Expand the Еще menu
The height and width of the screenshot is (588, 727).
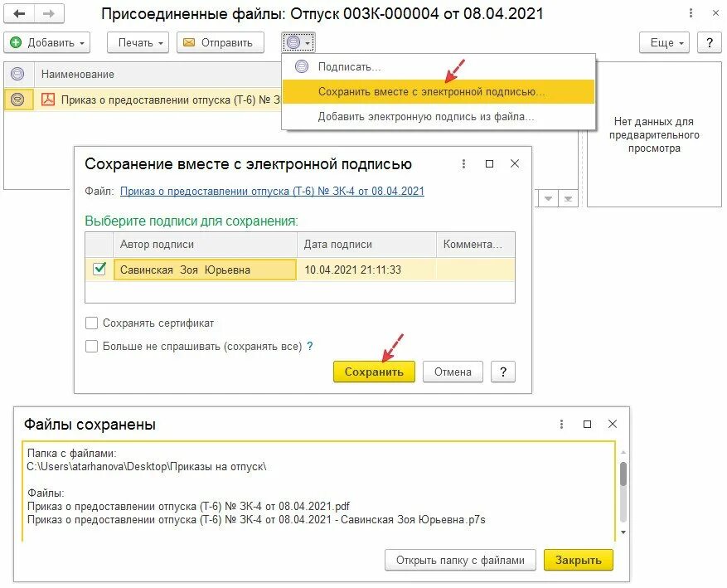pos(664,42)
